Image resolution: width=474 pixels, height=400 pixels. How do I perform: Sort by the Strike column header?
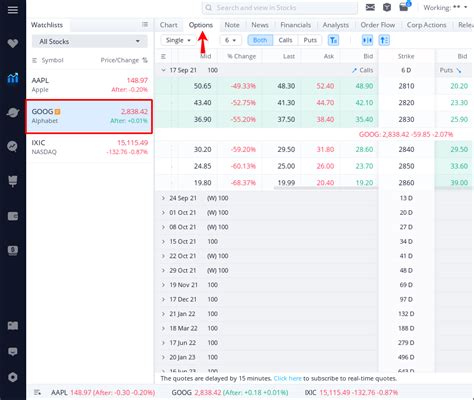pyautogui.click(x=406, y=56)
